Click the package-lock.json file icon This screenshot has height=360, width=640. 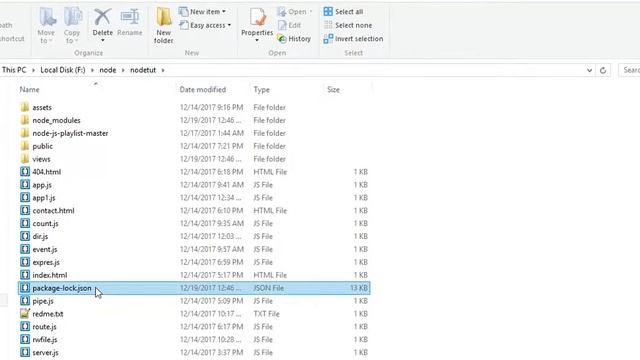(x=25, y=288)
